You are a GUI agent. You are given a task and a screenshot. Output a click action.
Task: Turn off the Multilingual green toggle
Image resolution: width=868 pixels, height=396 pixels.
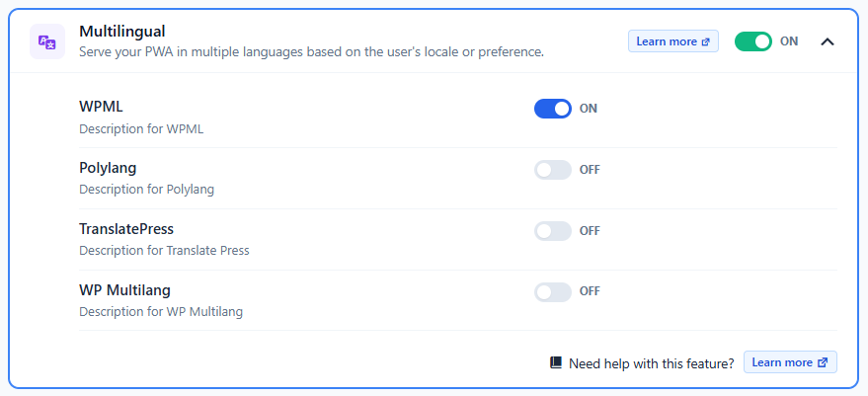pyautogui.click(x=752, y=41)
